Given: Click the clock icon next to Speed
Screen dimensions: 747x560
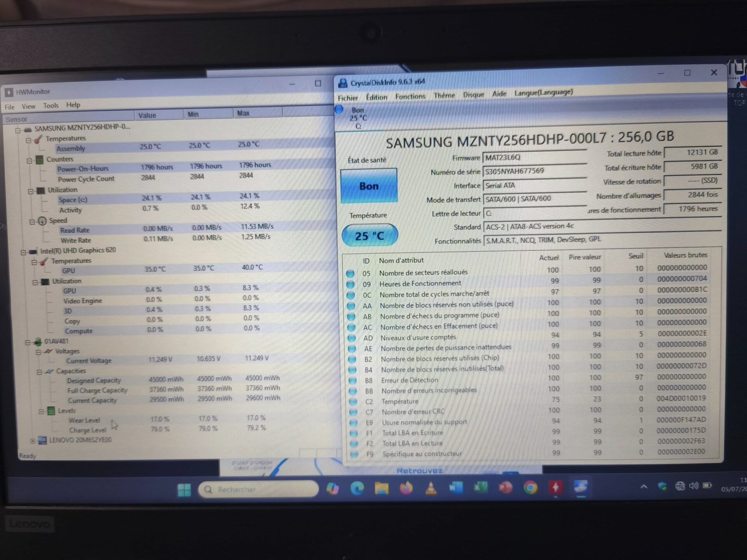Looking at the screenshot, I should point(42,221).
